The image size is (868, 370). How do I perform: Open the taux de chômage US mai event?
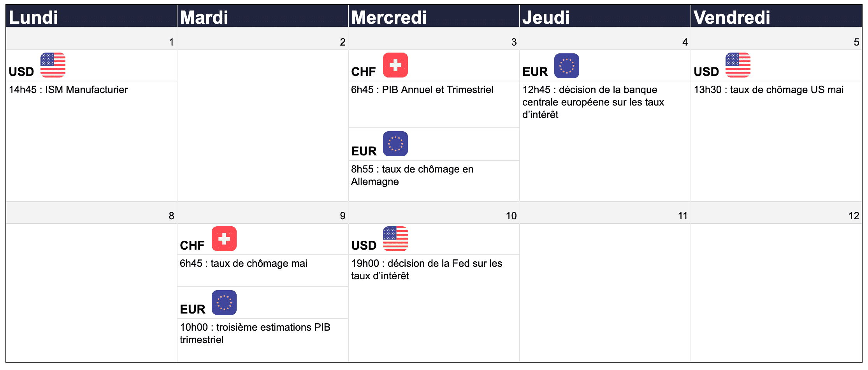pos(769,90)
